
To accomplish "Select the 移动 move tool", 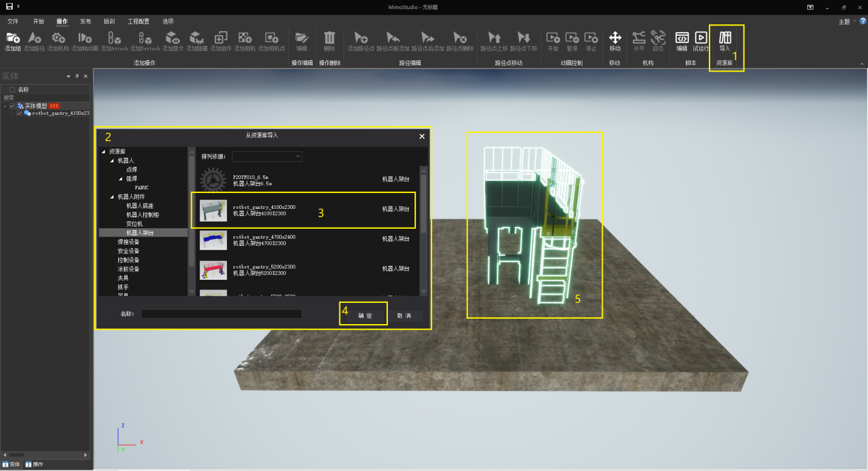I will [x=615, y=38].
